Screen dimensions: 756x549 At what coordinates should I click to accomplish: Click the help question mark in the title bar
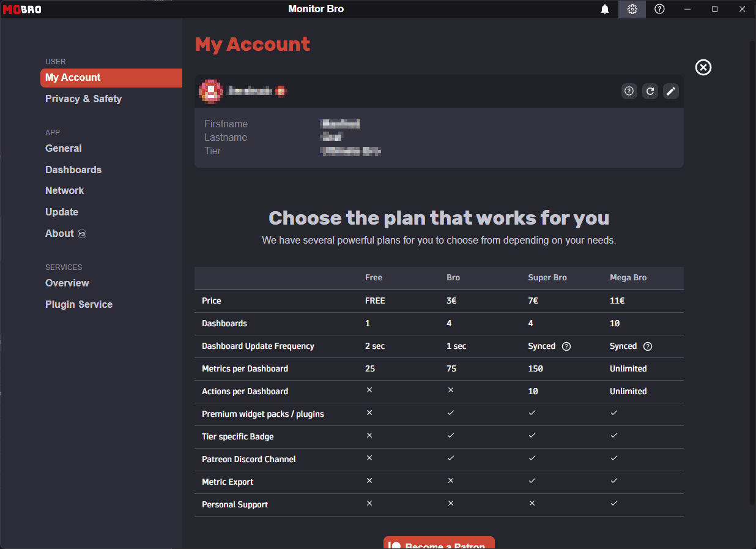(x=659, y=9)
